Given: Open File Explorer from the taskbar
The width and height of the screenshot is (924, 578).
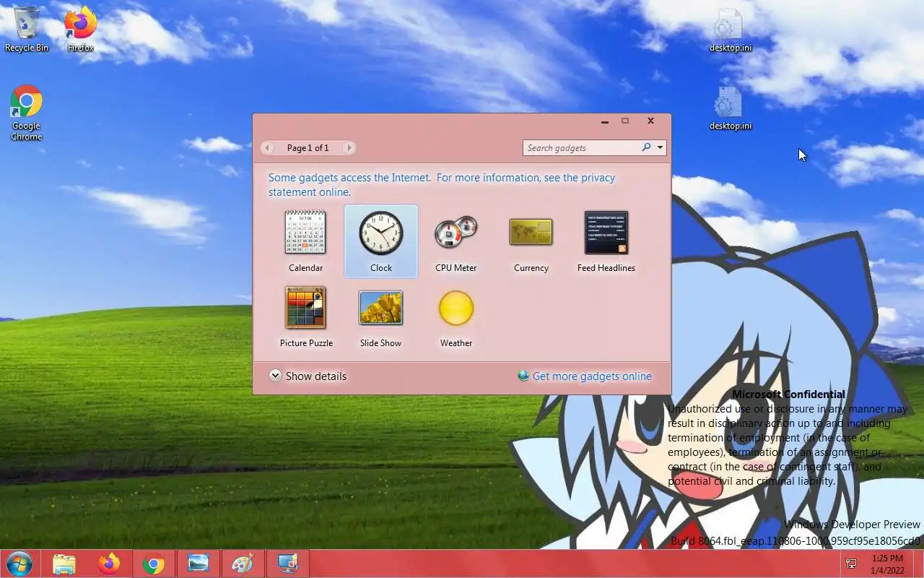Looking at the screenshot, I should pos(64,564).
